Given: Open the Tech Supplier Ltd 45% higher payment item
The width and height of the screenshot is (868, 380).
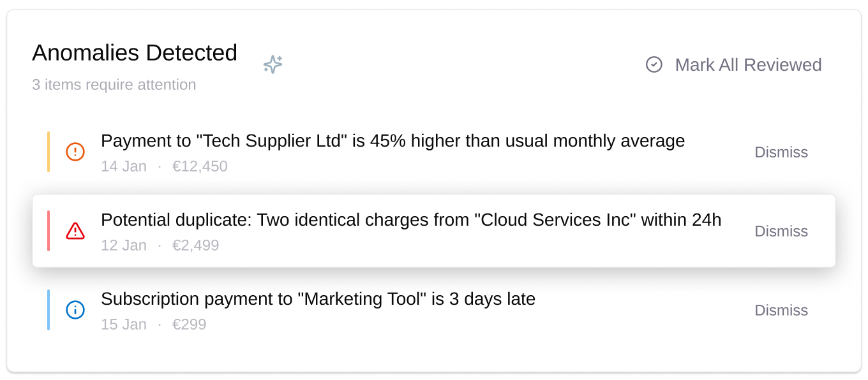Looking at the screenshot, I should (x=434, y=152).
